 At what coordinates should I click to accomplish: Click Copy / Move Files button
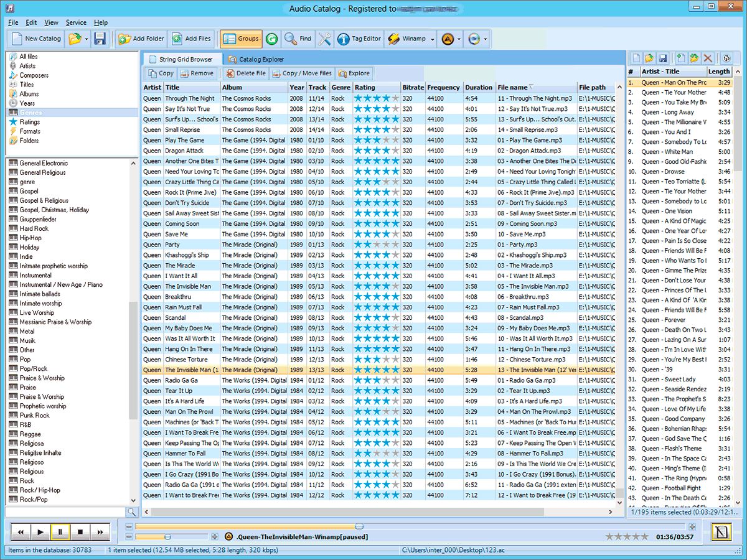301,73
